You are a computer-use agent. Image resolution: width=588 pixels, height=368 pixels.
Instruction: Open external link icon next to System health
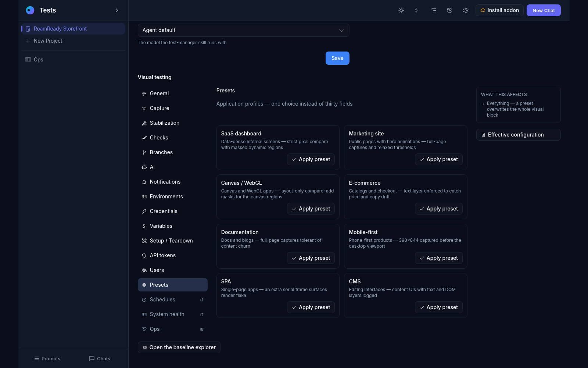202,315
